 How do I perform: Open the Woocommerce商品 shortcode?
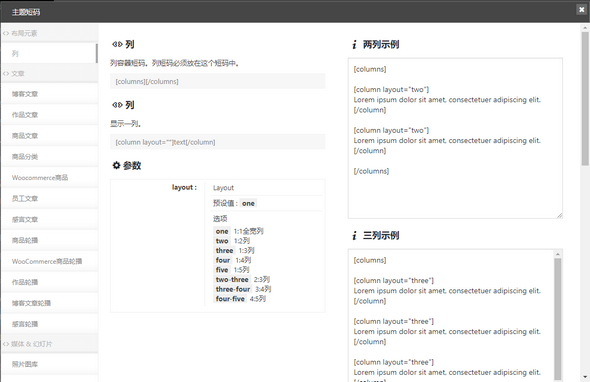point(50,177)
